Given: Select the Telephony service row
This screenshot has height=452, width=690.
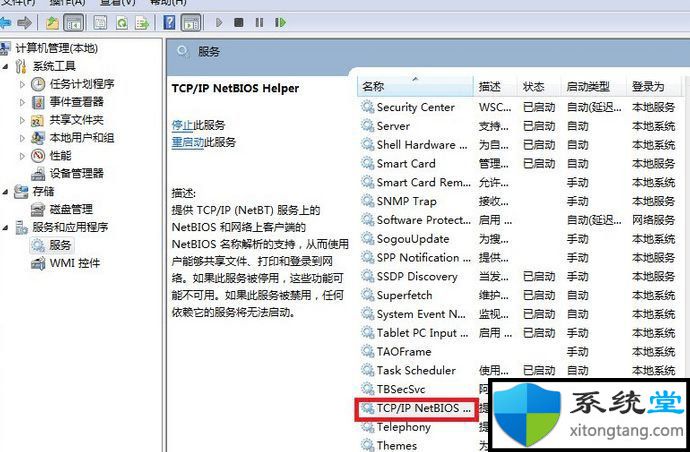Looking at the screenshot, I should pos(424,427).
